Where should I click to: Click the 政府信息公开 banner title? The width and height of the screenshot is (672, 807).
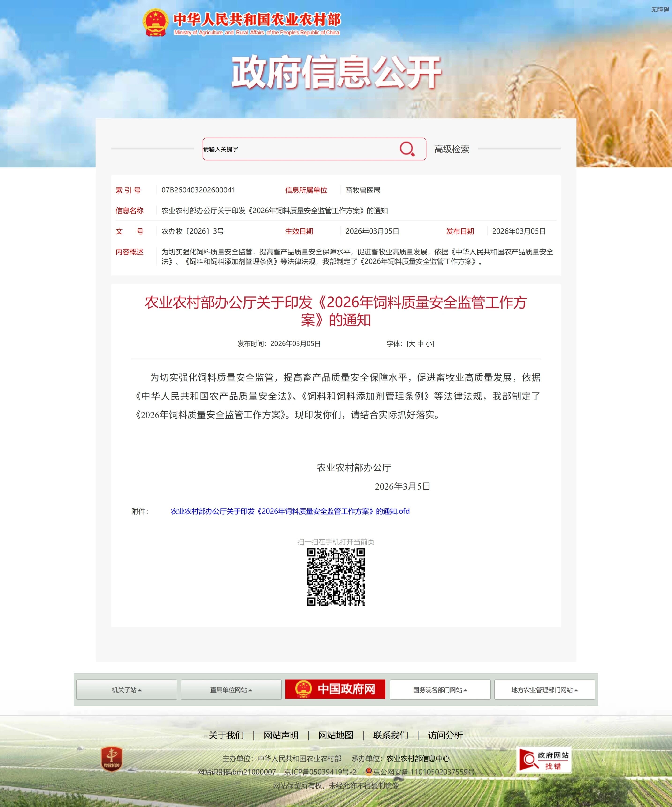point(336,72)
